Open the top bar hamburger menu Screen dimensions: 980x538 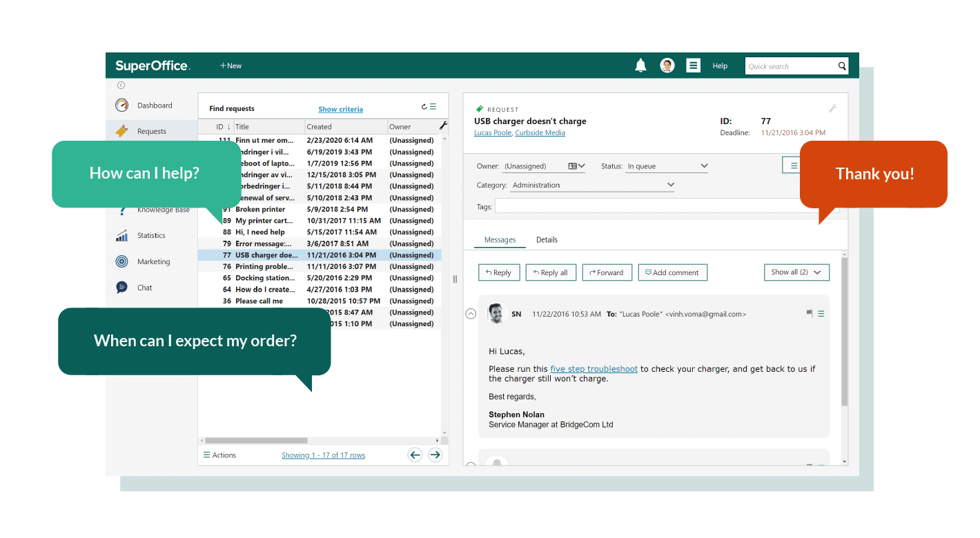pos(694,66)
